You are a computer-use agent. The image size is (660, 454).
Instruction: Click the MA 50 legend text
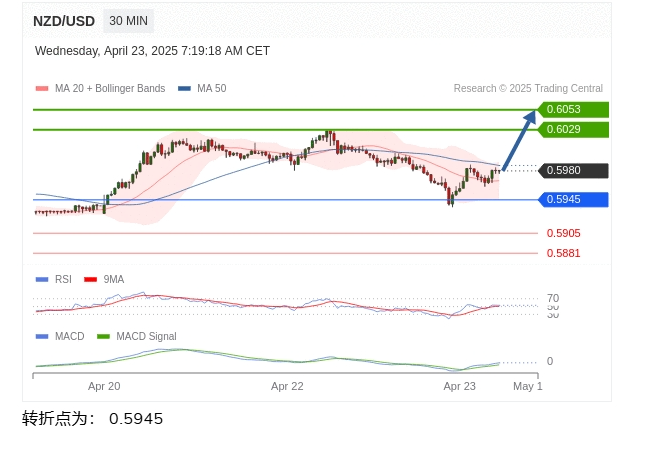212,88
